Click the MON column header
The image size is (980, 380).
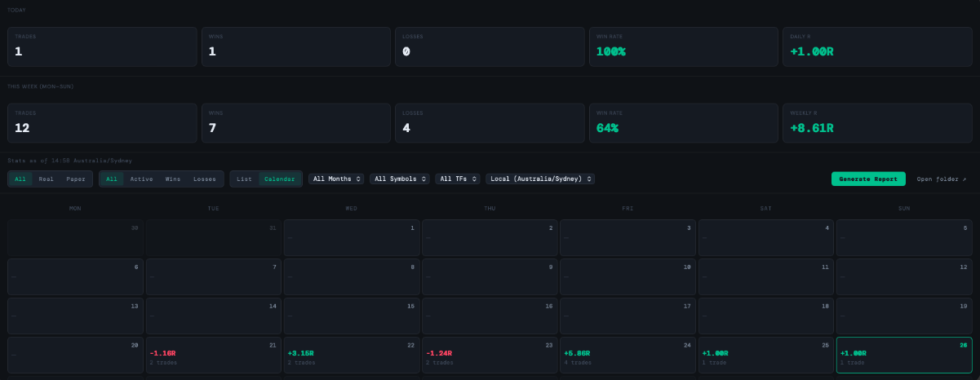[x=75, y=208]
